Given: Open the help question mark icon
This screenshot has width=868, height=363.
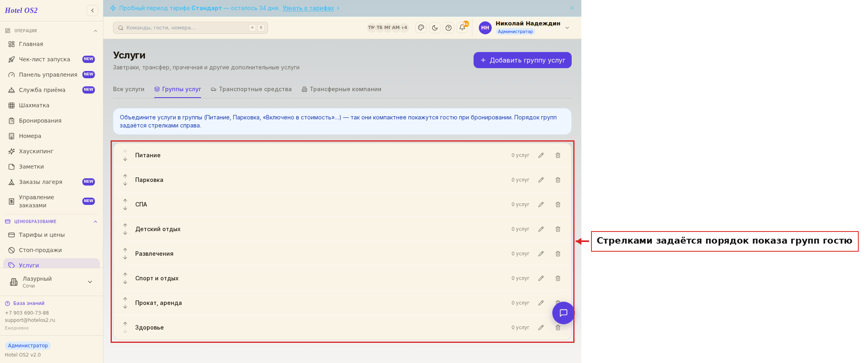Looking at the screenshot, I should point(449,28).
